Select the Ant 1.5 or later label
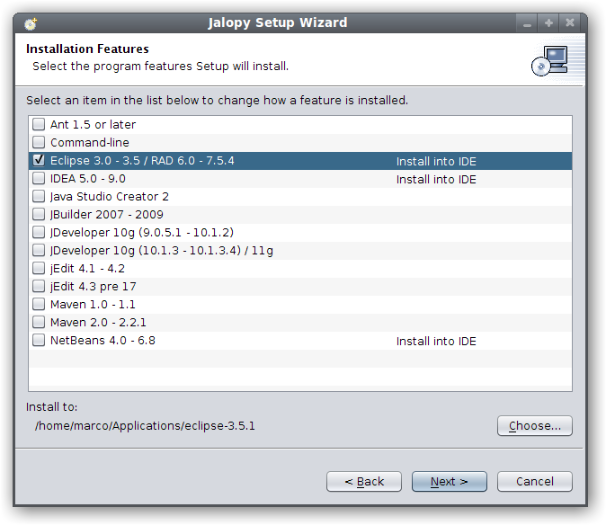606x525 pixels. (x=93, y=124)
